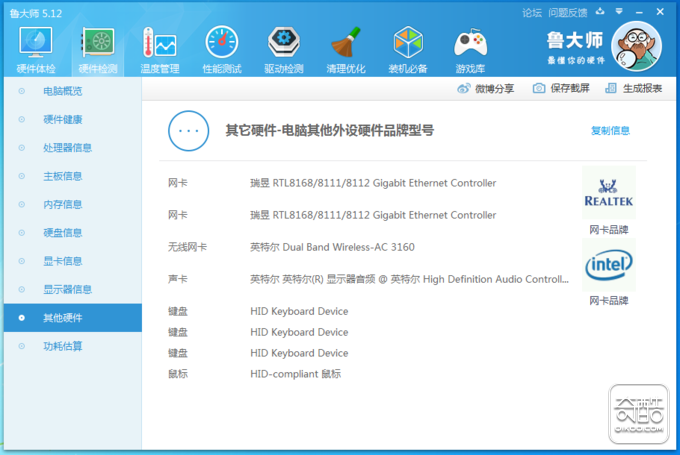Viewport: 680px width, 455px height.
Task: Click the 微博分享 weibo icon
Action: point(464,88)
